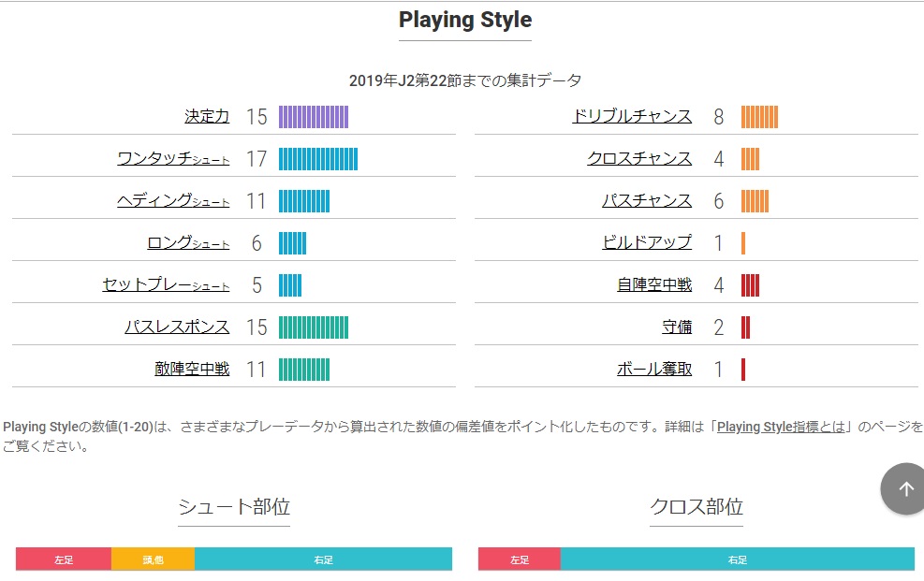The width and height of the screenshot is (924, 581).
Task: Click the teal 右足 segment under クロス部位
Action: [737, 559]
